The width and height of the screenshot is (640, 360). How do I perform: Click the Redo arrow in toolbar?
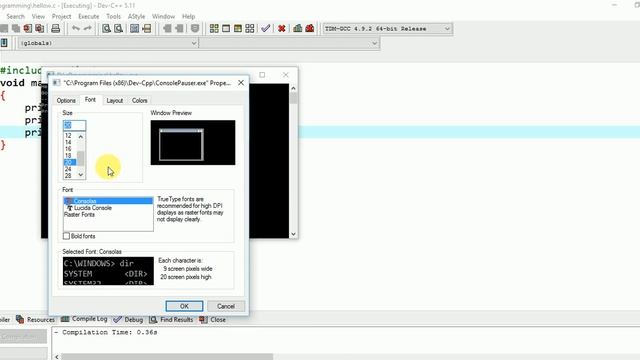click(87, 28)
